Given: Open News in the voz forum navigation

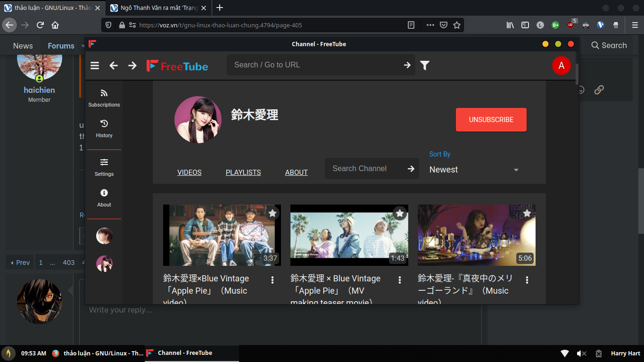Looking at the screenshot, I should (23, 46).
